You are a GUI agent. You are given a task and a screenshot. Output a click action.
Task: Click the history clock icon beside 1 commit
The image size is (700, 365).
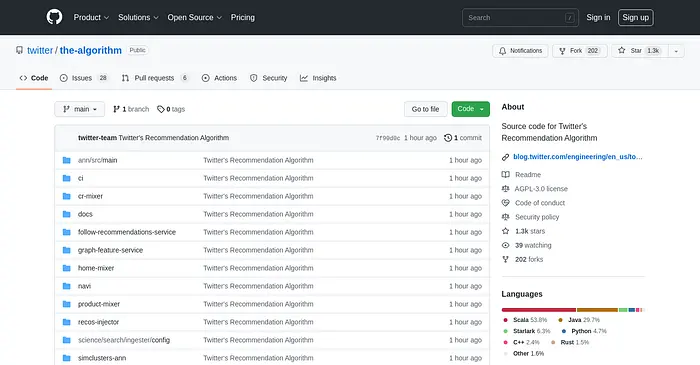pyautogui.click(x=448, y=138)
